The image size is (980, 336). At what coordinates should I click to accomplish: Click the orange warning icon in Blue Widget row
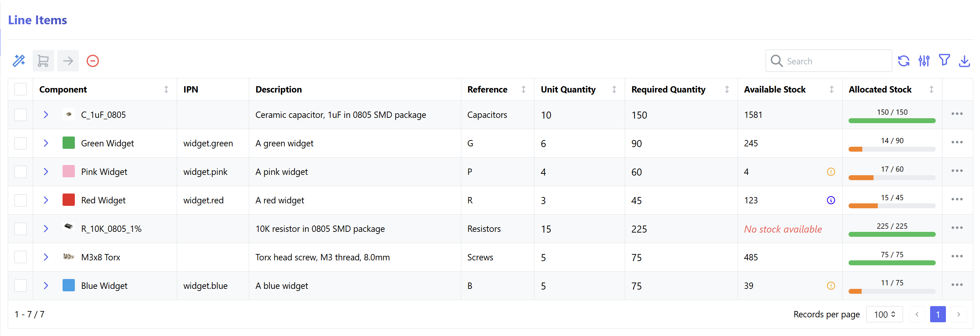point(831,286)
